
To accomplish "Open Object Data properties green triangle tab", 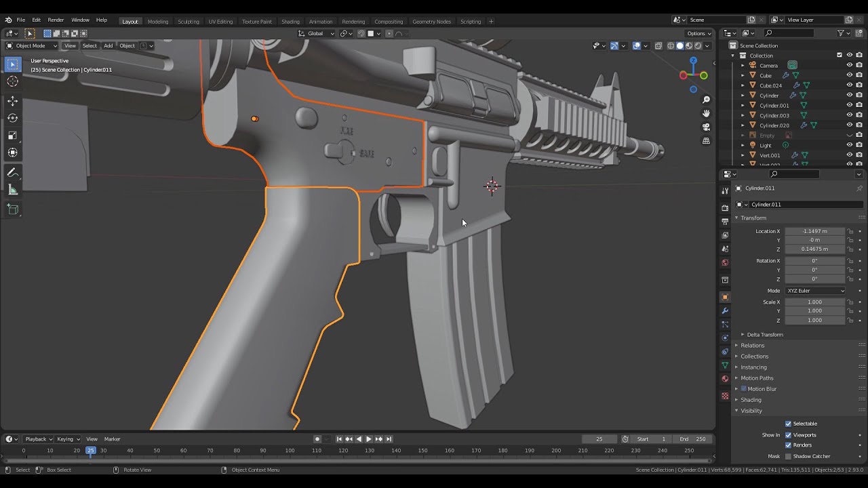I will pos(725,365).
